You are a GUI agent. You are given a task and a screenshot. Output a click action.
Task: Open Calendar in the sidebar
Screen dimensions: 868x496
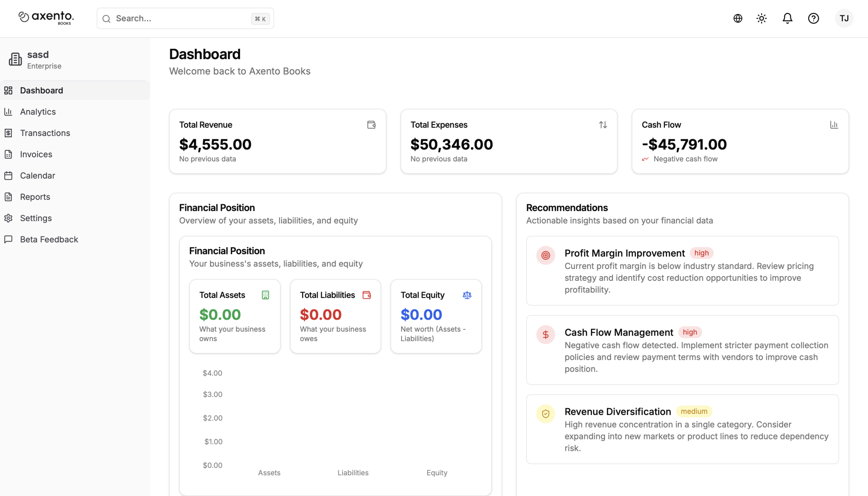click(x=75, y=175)
